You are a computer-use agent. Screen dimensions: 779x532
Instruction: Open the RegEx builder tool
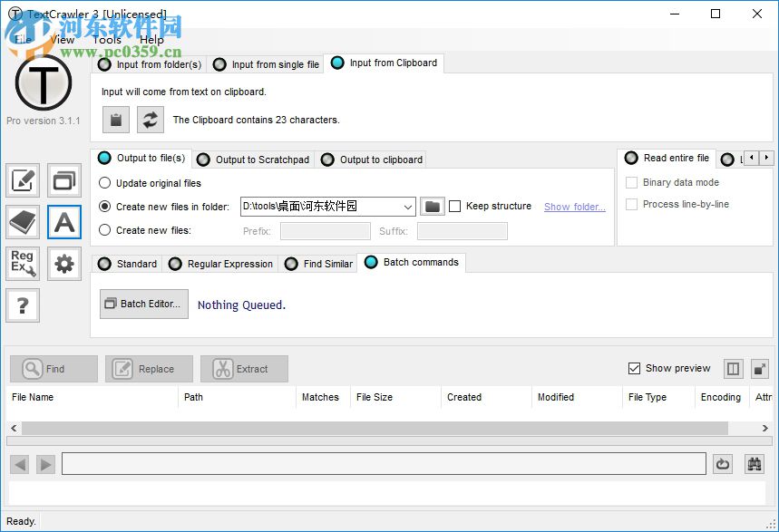pos(22,264)
